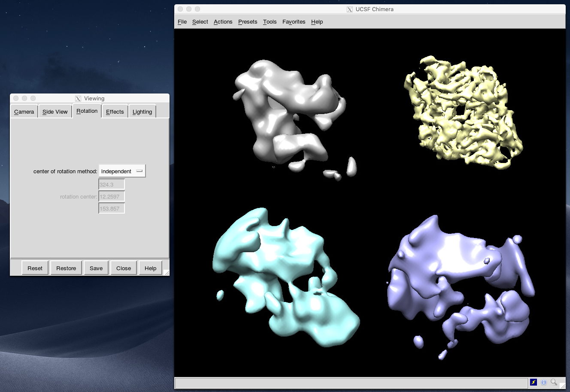Click rotation center field showing 153.857
Screen dimensions: 570x392
(112, 208)
